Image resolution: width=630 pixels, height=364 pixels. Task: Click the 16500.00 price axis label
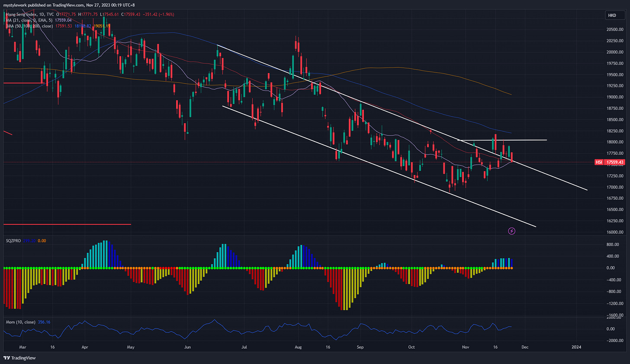point(615,210)
